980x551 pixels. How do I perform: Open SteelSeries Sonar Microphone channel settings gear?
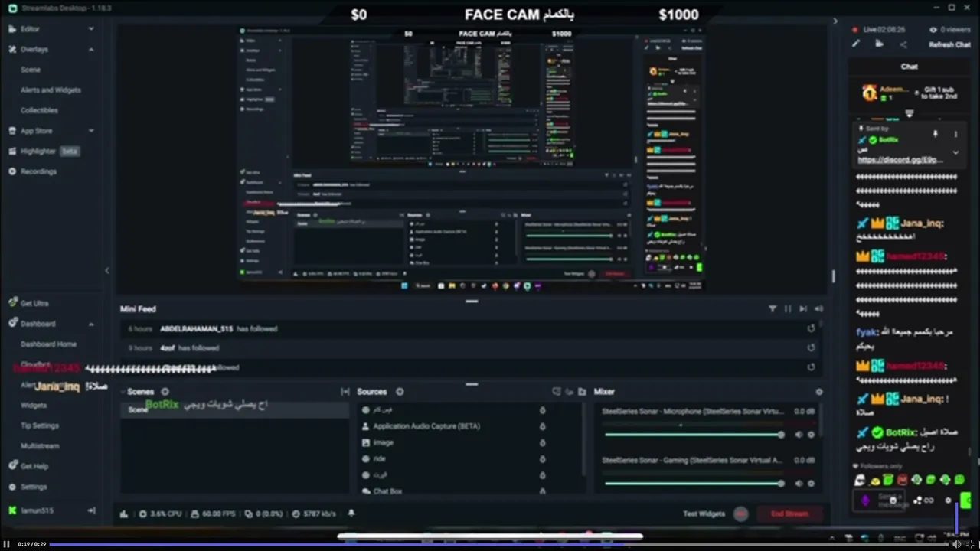pyautogui.click(x=812, y=435)
